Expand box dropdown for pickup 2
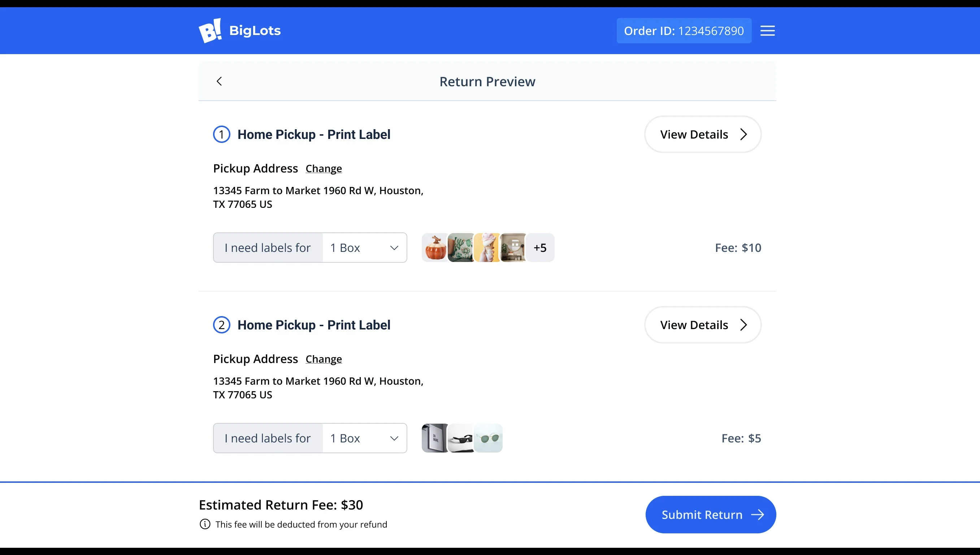 coord(365,438)
